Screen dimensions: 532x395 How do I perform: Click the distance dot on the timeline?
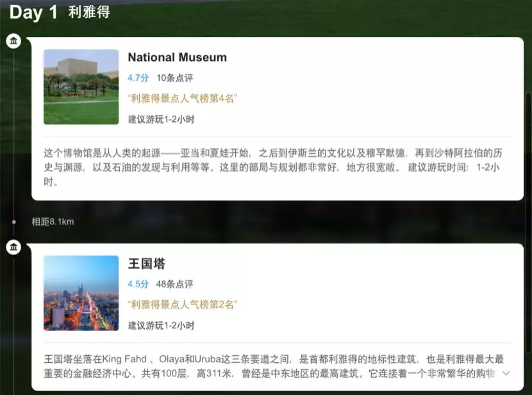pos(13,222)
